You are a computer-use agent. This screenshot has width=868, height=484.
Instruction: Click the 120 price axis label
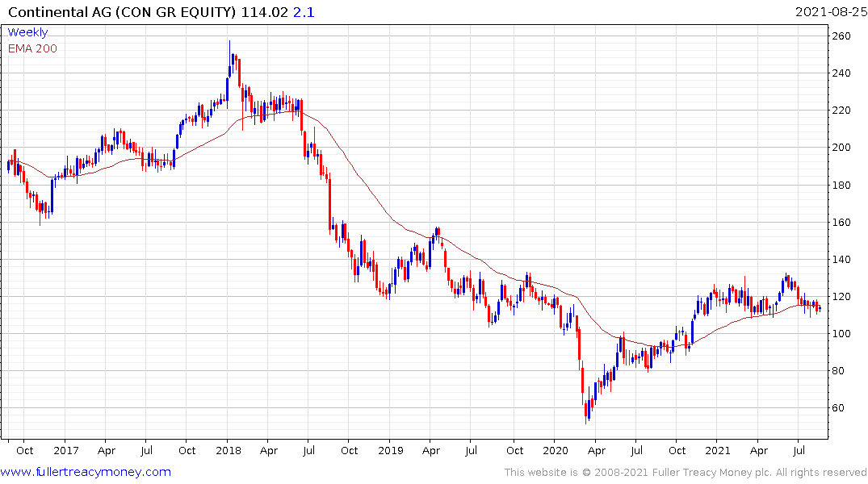tap(841, 297)
